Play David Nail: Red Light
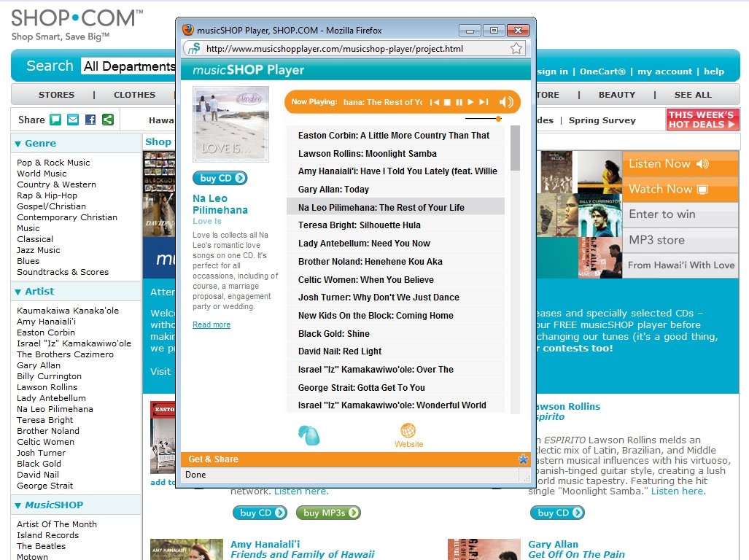The width and height of the screenshot is (749, 560). click(395, 351)
